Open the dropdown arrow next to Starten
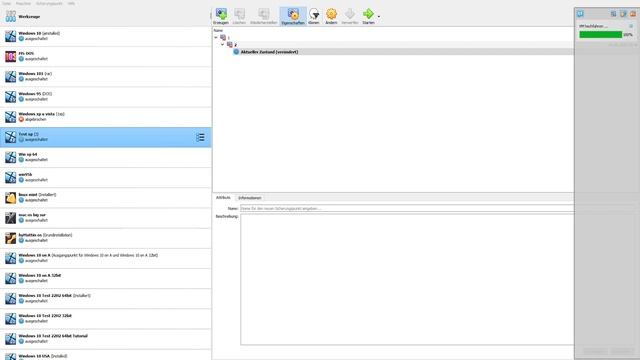 pyautogui.click(x=379, y=17)
